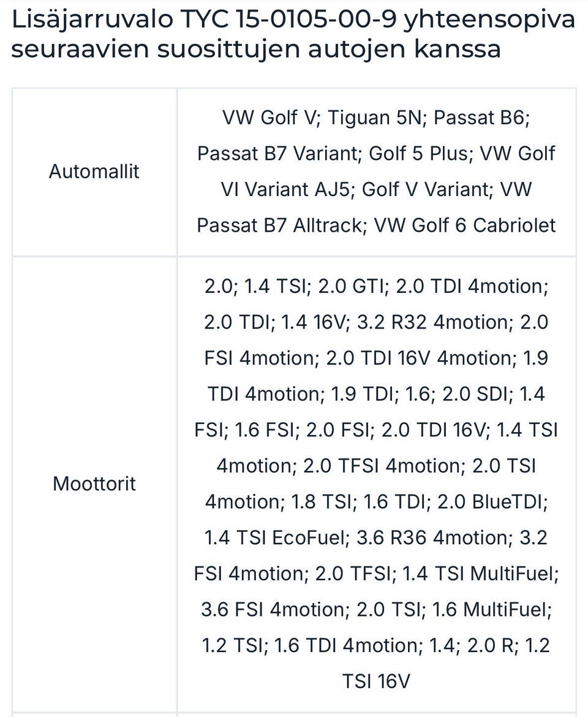Click the Tiguan 5N model text
The width and height of the screenshot is (588, 717).
click(x=376, y=118)
